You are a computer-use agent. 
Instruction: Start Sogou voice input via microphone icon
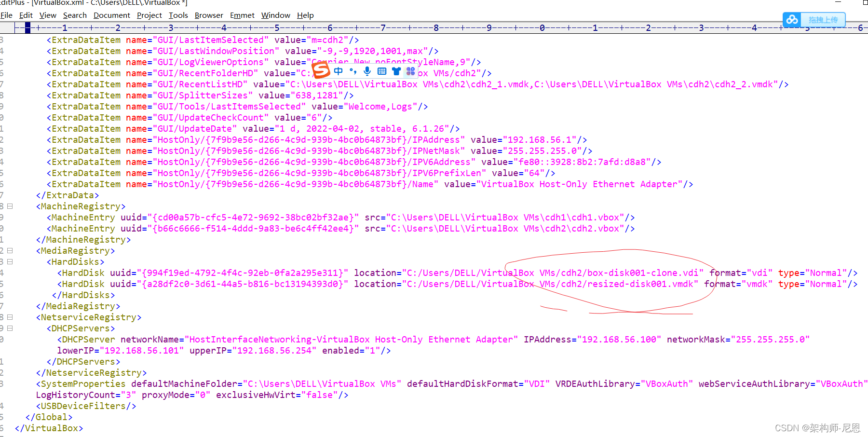tap(367, 71)
